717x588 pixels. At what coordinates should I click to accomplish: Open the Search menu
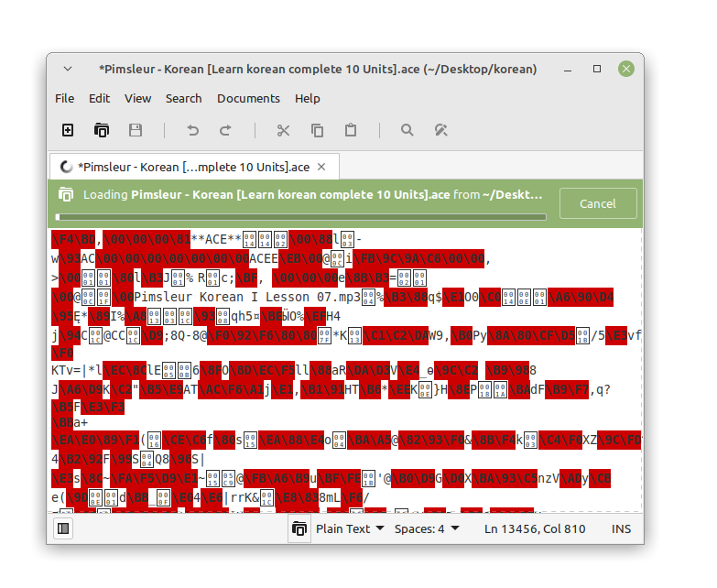pos(183,98)
